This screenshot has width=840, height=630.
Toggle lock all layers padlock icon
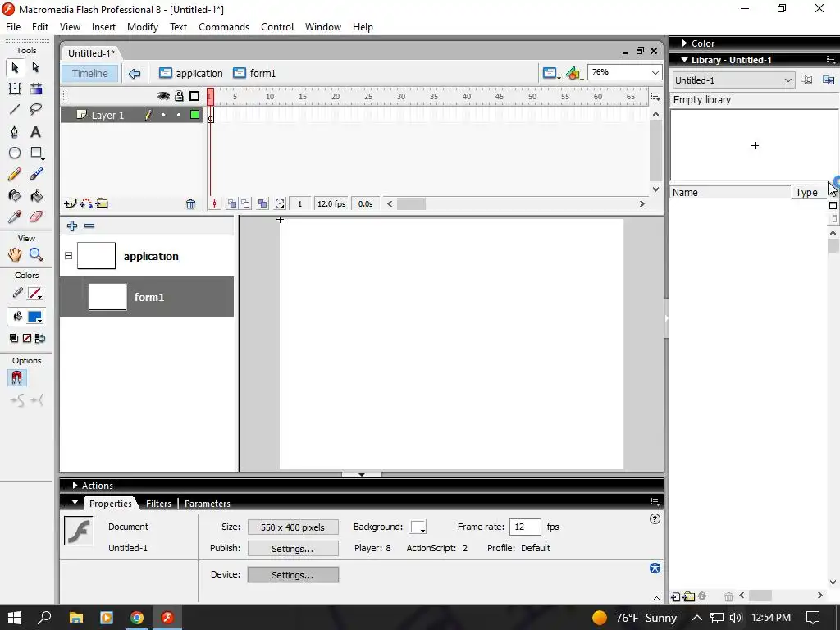pos(179,96)
